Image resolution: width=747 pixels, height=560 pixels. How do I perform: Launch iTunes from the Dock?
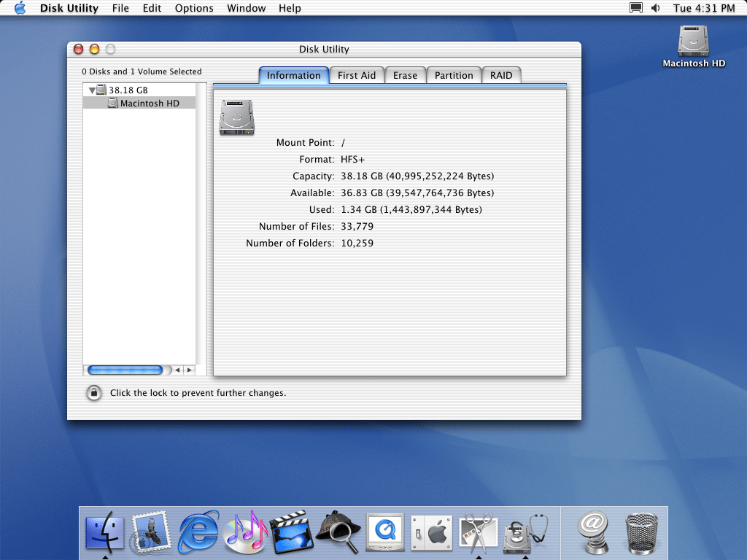245,532
